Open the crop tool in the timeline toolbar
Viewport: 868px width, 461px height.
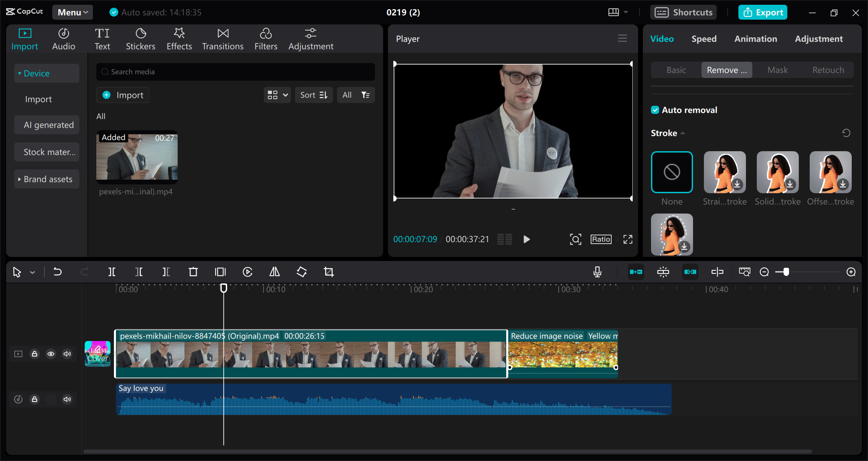click(x=329, y=272)
